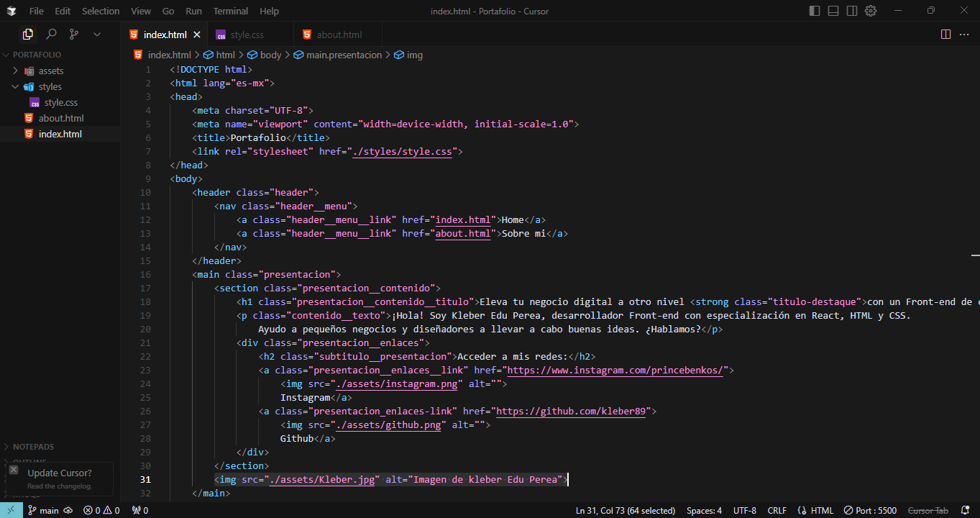Click the overview ruler scrollbar marker

click(976, 255)
